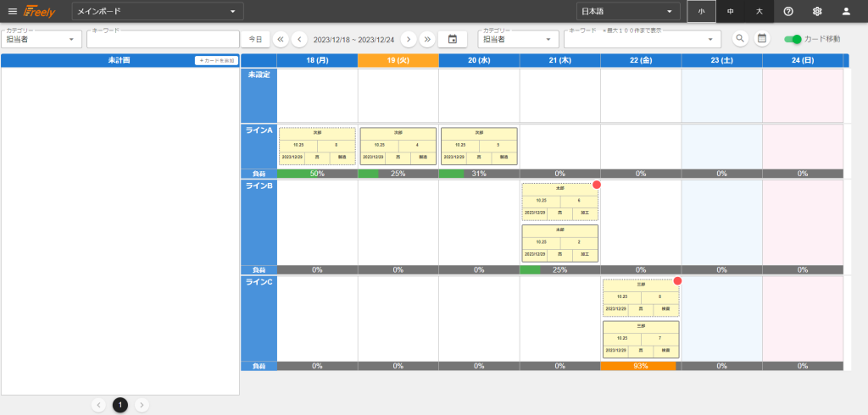Open the user account icon
This screenshot has height=415, width=868.
[x=846, y=11]
